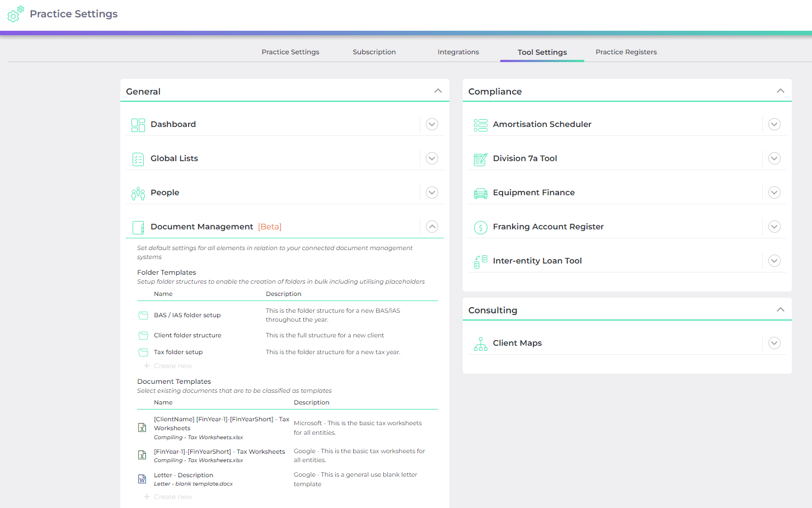Click Create new under Folder Templates
Viewport: 812px width, 508px height.
(x=167, y=365)
